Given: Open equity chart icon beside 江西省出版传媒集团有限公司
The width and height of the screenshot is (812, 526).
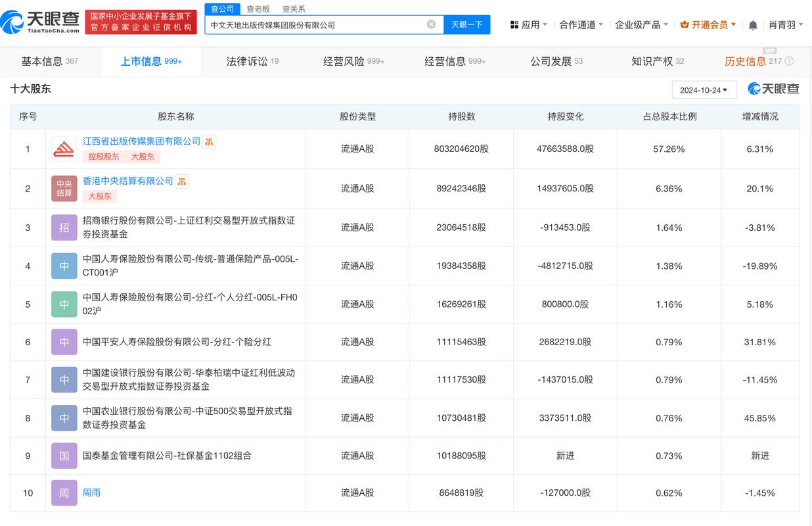Looking at the screenshot, I should [209, 141].
